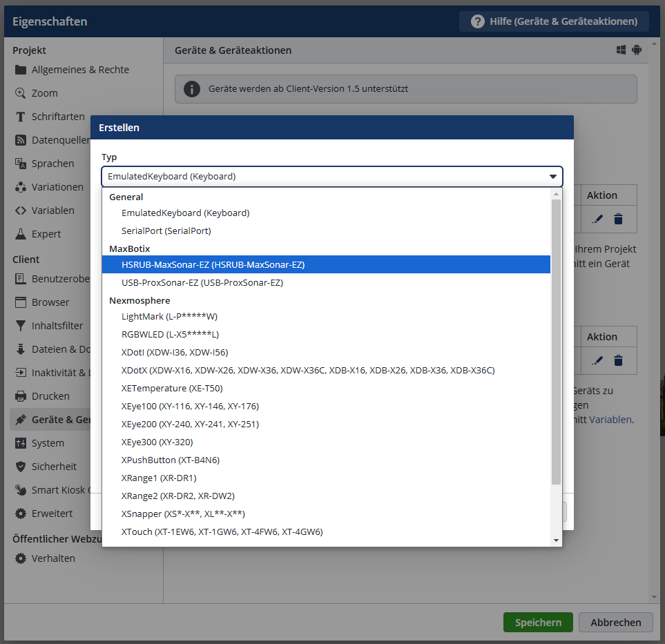Click the Android platform icon in header

pos(636,50)
